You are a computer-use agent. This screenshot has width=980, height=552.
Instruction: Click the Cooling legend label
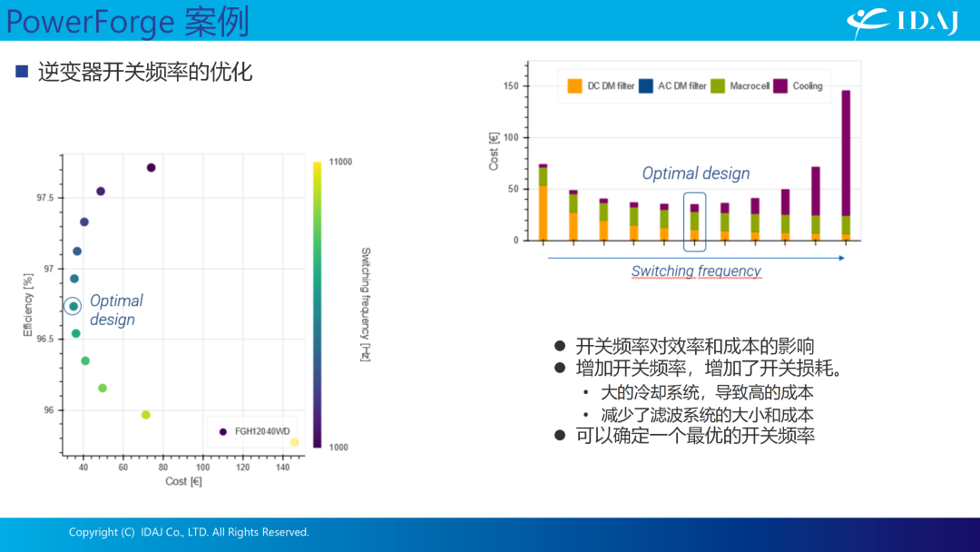(808, 86)
